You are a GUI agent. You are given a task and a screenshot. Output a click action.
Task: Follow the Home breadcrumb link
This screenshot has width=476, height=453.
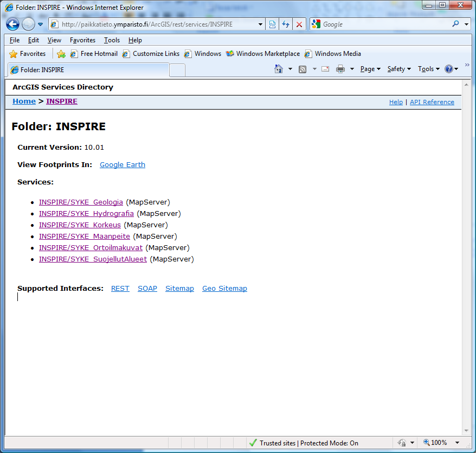tap(24, 101)
